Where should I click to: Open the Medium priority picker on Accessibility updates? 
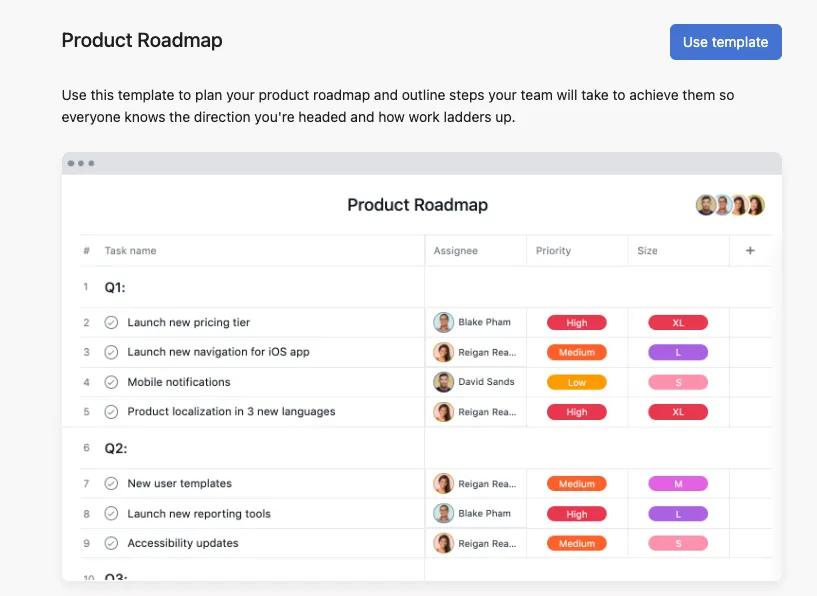tap(577, 543)
